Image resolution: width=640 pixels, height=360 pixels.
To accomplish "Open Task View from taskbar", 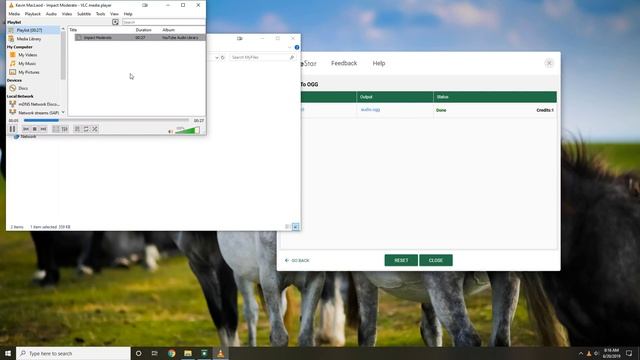I will (155, 353).
